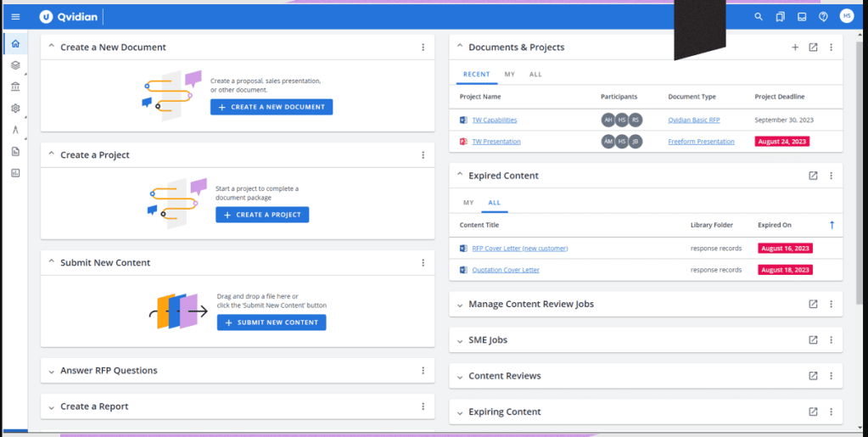Click the search magnifier icon in header
Screen dimensions: 868x437
[x=759, y=17]
